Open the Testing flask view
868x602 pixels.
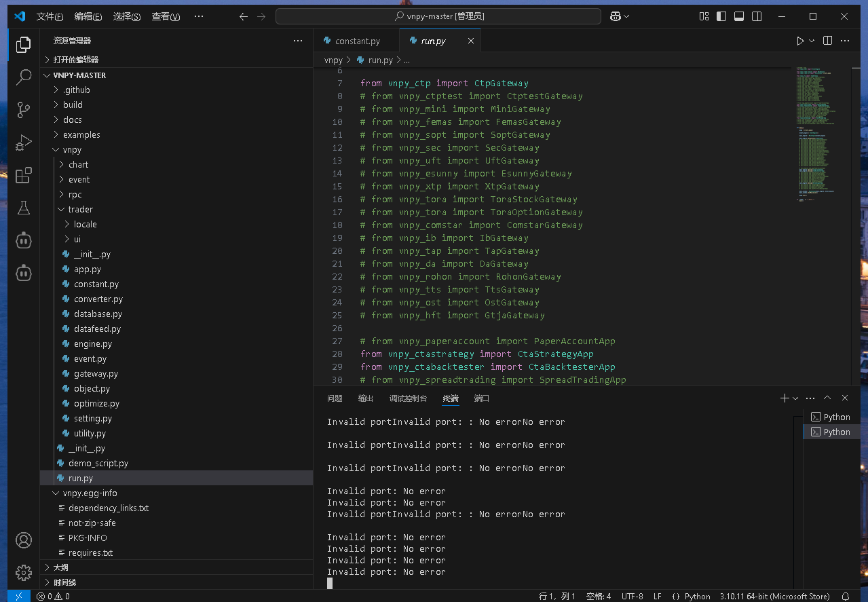(x=24, y=208)
